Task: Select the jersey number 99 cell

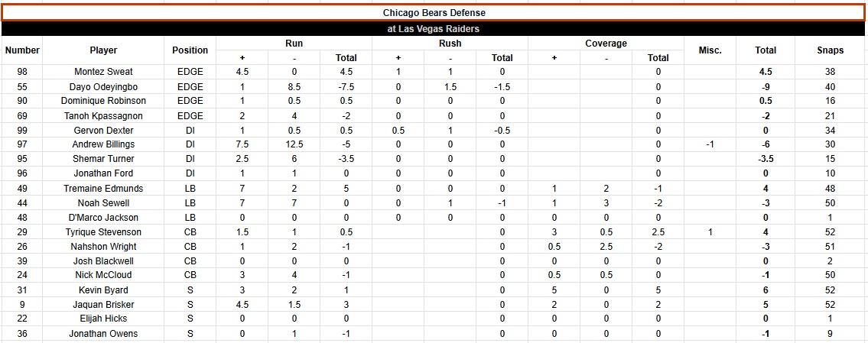Action: click(x=21, y=130)
